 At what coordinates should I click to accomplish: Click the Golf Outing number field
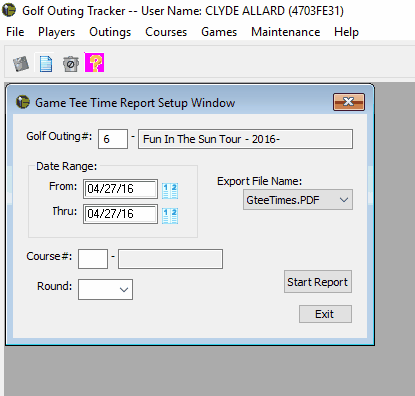click(x=113, y=139)
